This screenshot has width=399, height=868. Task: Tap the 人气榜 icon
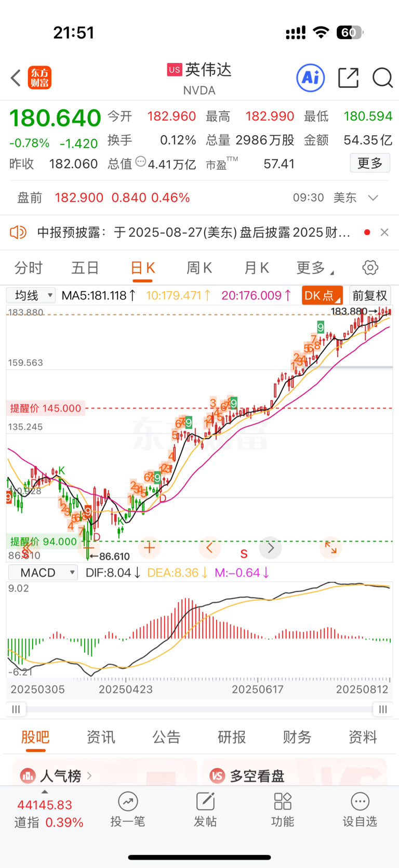coord(28,776)
